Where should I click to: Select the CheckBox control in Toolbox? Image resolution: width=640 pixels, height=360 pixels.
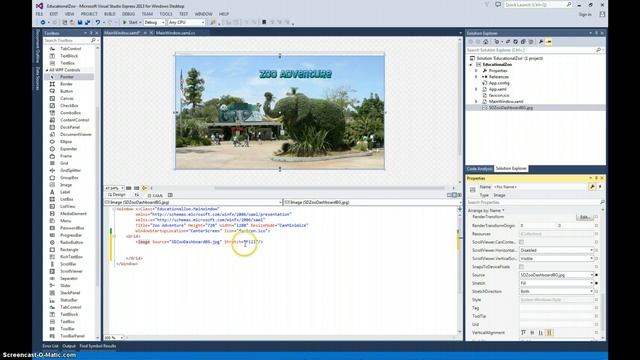(x=69, y=106)
